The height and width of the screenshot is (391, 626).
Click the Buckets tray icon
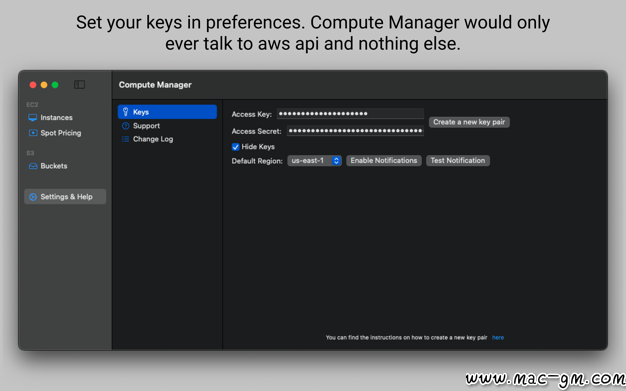[33, 166]
